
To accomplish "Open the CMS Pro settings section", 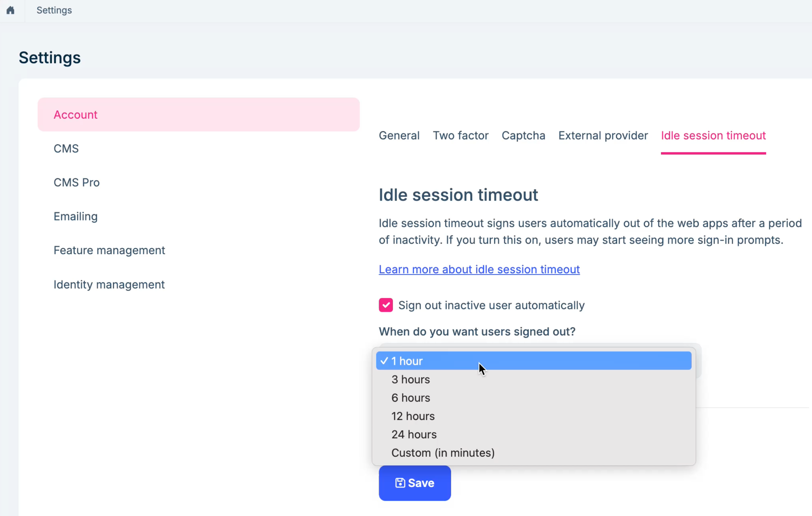I will 76,182.
